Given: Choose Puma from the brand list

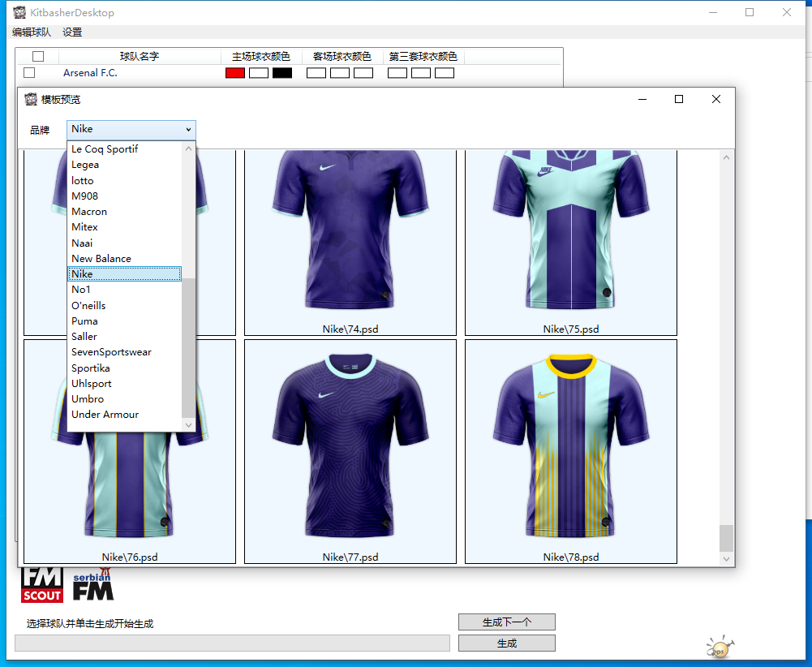Looking at the screenshot, I should 84,321.
